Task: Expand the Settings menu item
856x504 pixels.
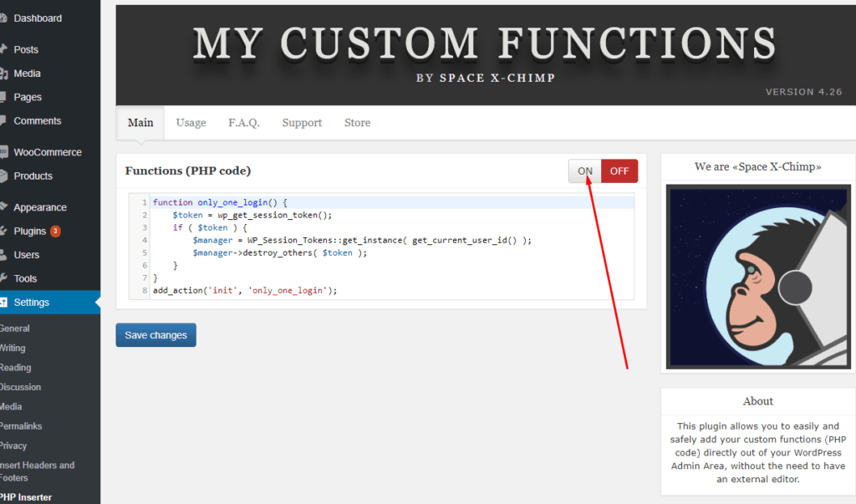Action: 32,303
